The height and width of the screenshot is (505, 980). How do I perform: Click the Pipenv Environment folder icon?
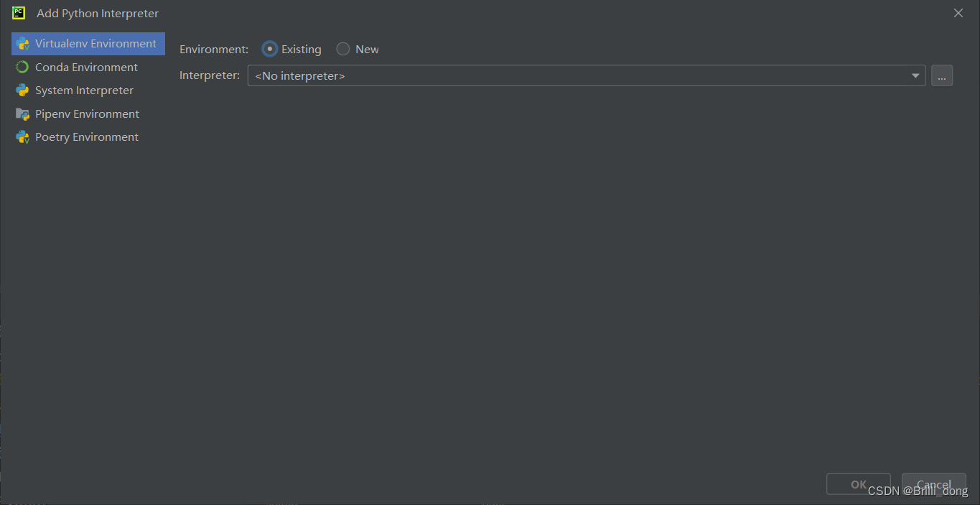(x=22, y=113)
